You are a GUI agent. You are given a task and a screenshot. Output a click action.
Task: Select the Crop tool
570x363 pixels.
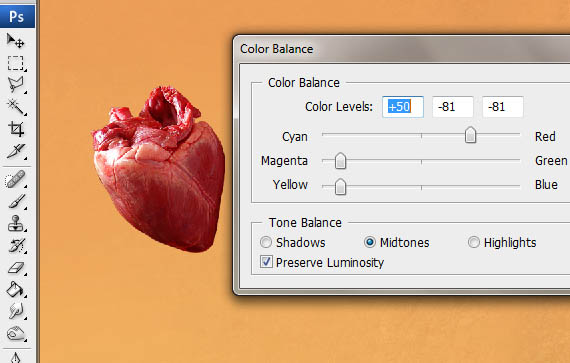(x=16, y=129)
